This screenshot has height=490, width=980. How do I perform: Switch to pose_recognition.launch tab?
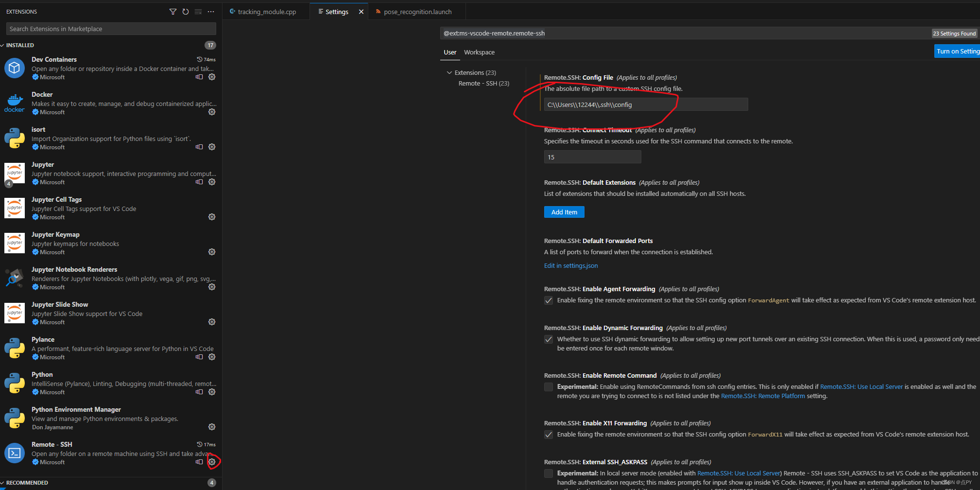click(417, 12)
